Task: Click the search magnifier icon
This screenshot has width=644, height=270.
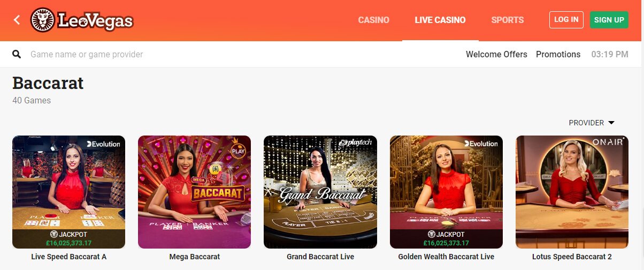Action: [17, 54]
